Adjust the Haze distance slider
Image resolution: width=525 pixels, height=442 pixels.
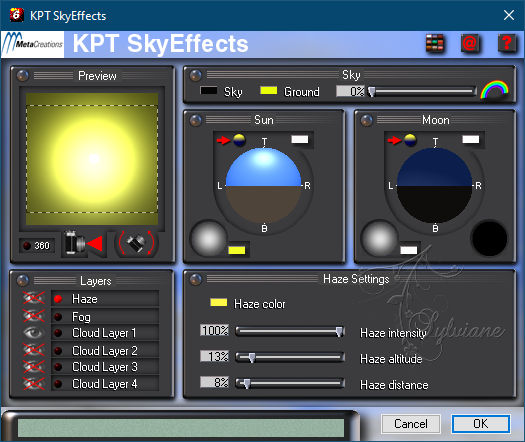click(x=290, y=383)
